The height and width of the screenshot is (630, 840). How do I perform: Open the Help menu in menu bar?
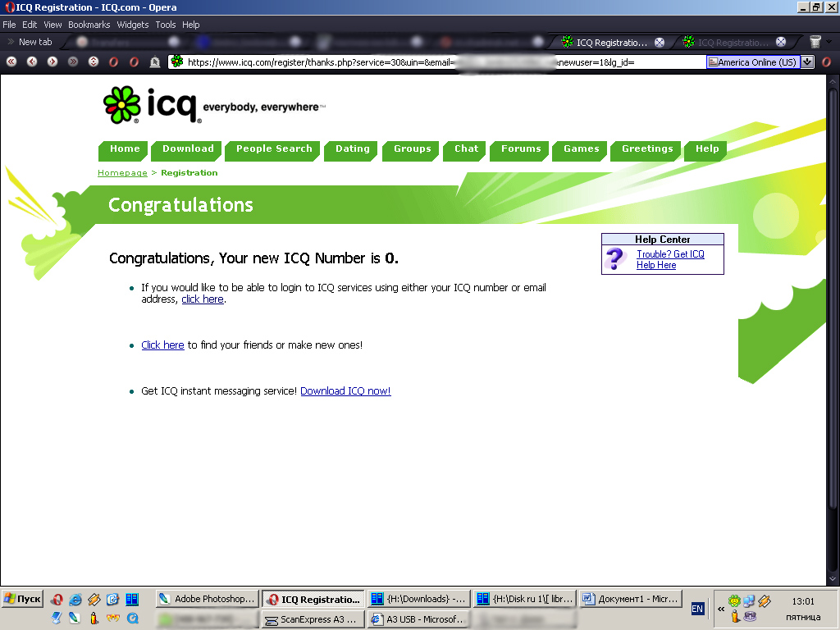point(190,25)
